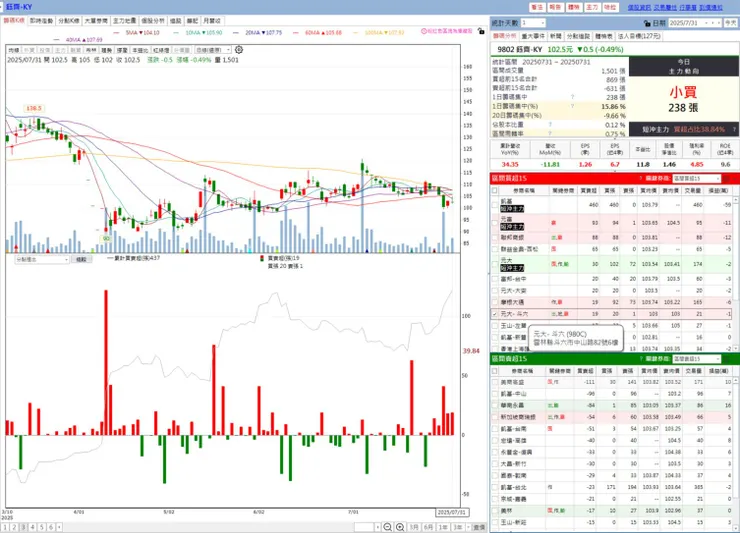Tick checkbox for 凱基 row in buy list
Viewport: 740px width, 533px height.
[x=495, y=205]
